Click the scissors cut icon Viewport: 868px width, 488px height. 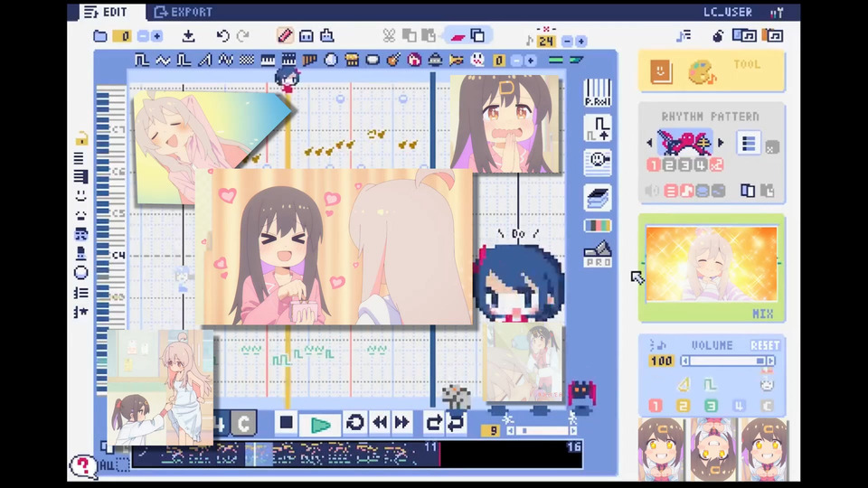coord(389,36)
